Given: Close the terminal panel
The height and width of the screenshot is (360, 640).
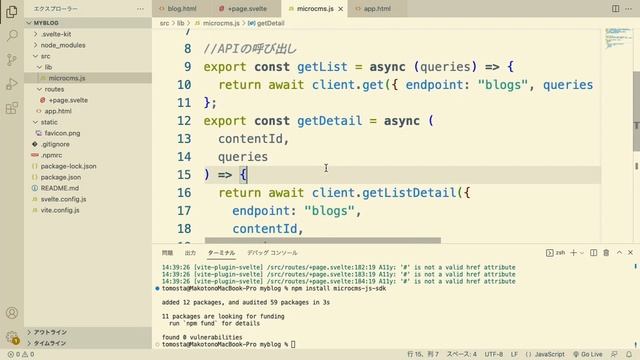Looking at the screenshot, I should click(631, 253).
